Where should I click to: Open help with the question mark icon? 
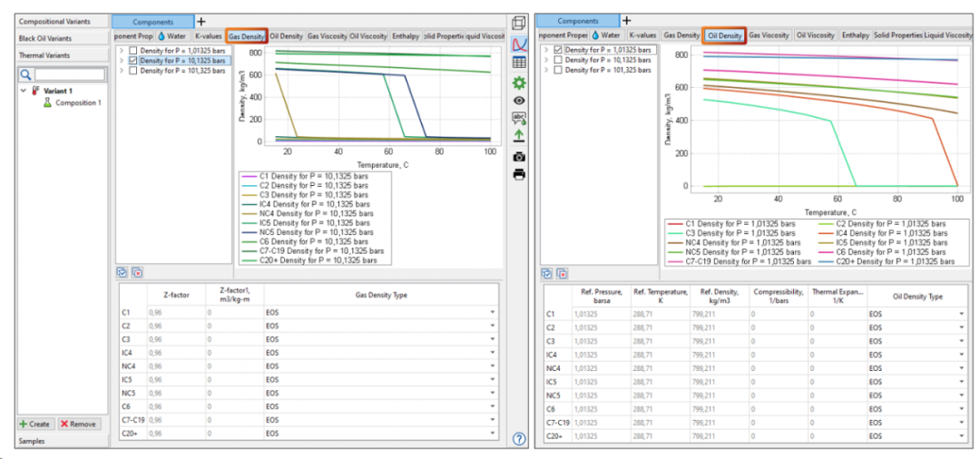coord(519,439)
